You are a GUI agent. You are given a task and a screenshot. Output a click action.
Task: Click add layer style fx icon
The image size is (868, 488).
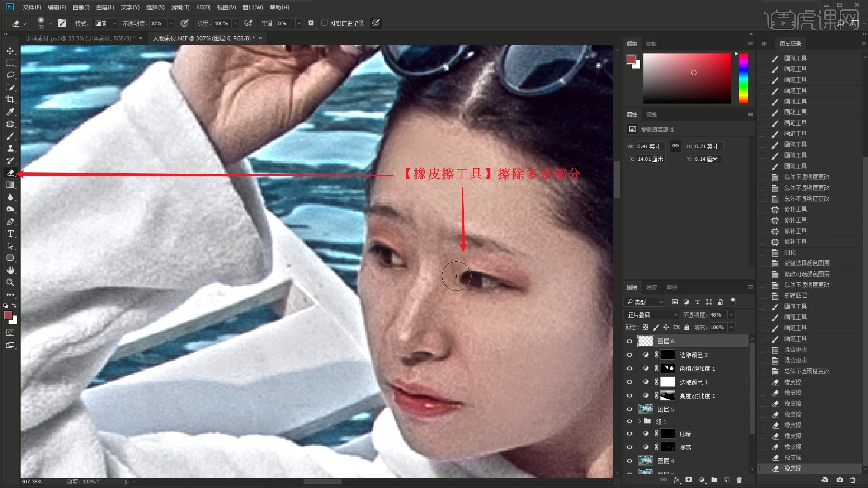pyautogui.click(x=676, y=480)
